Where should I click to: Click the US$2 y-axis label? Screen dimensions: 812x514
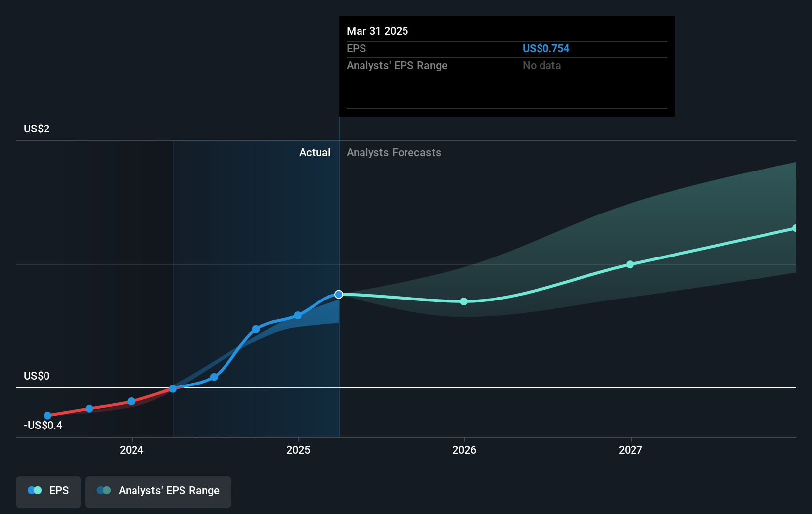click(x=37, y=128)
